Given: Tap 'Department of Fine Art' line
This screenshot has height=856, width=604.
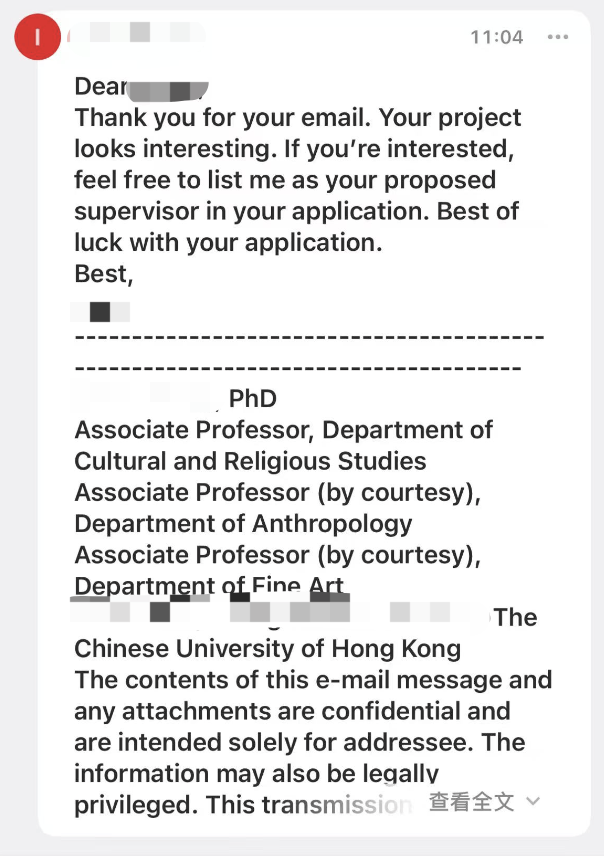Looking at the screenshot, I should 209,585.
